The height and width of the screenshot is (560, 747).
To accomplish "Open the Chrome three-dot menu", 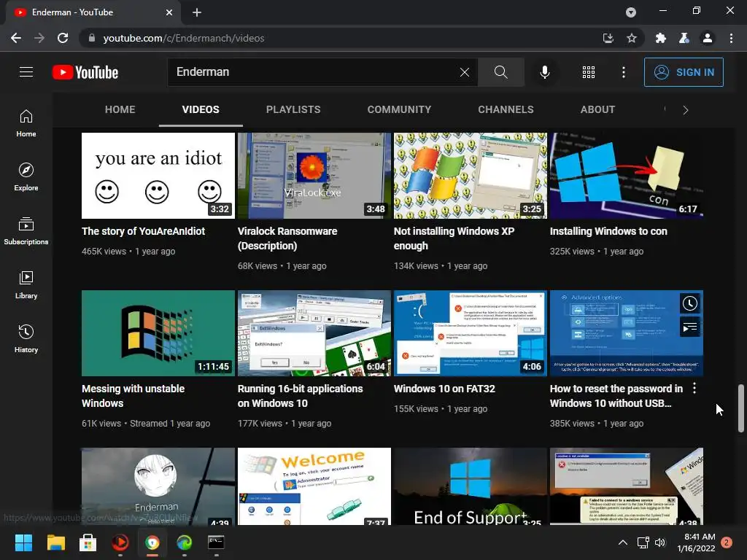I will point(731,38).
